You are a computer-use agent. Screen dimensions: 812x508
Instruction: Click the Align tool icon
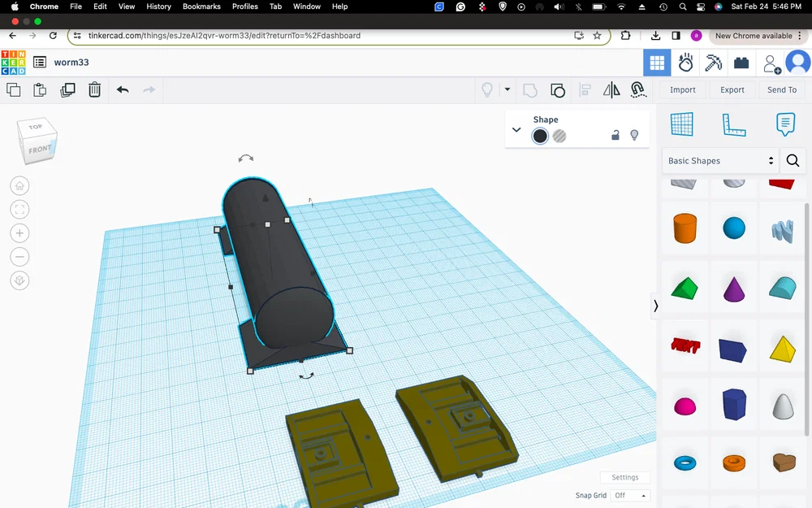click(x=585, y=90)
